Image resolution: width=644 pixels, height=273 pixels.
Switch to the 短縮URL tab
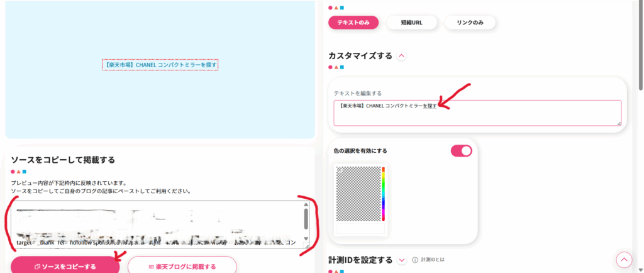coord(412,23)
